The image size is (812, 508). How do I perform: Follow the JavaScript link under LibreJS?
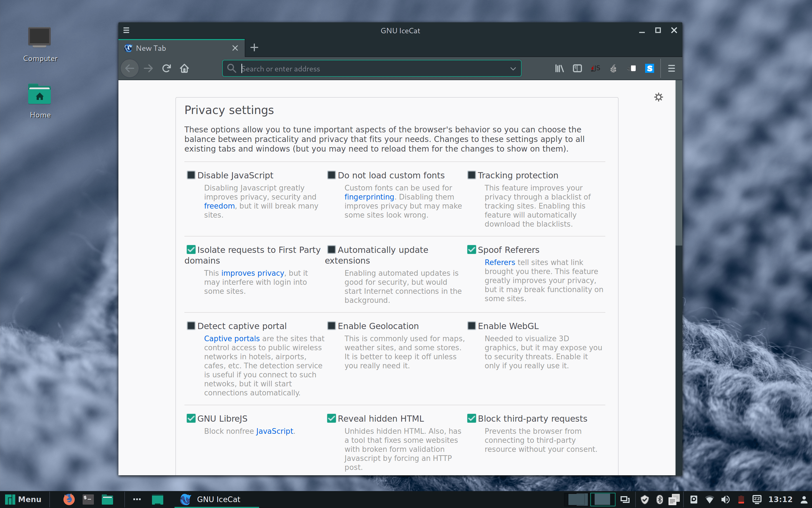click(x=274, y=431)
